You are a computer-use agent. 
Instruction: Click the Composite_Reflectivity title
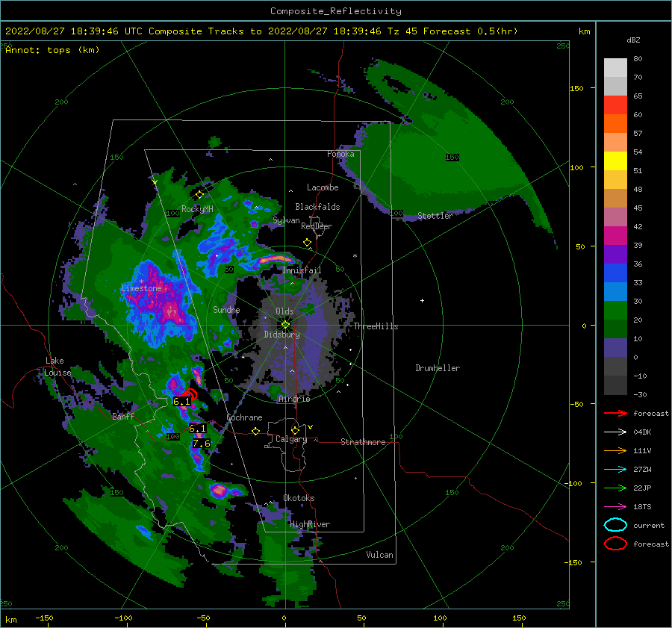click(x=336, y=11)
